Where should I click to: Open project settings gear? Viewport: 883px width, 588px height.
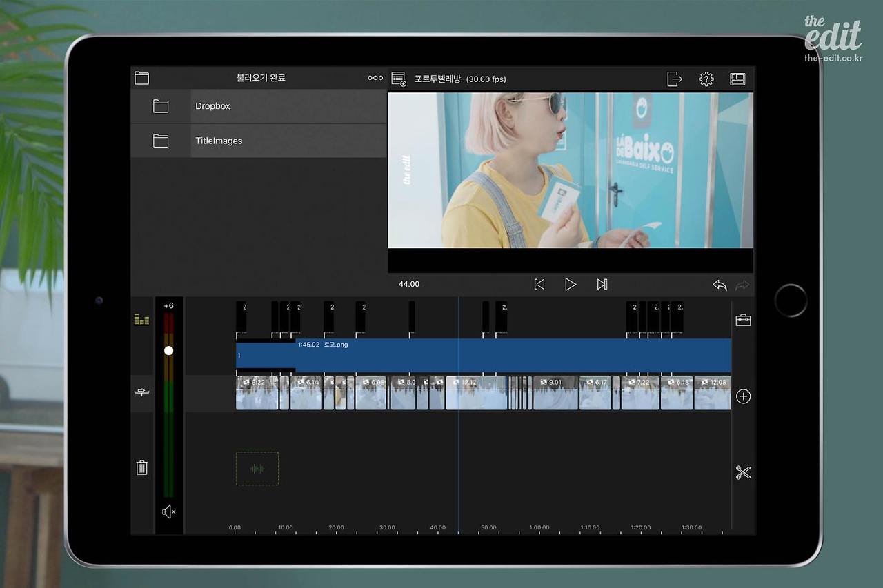click(x=706, y=79)
